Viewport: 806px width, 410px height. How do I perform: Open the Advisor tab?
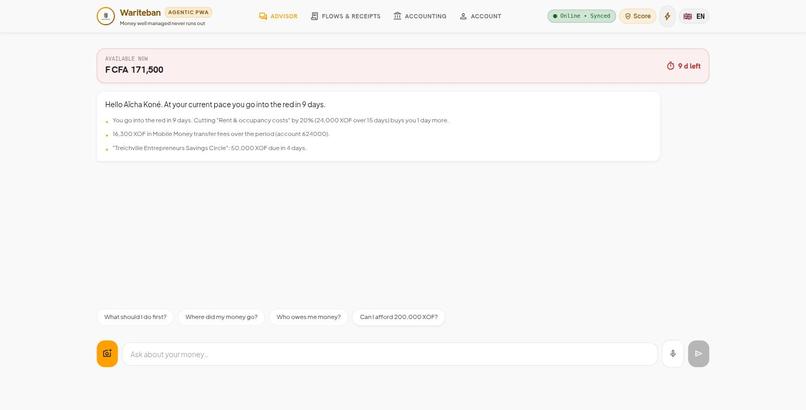[278, 16]
